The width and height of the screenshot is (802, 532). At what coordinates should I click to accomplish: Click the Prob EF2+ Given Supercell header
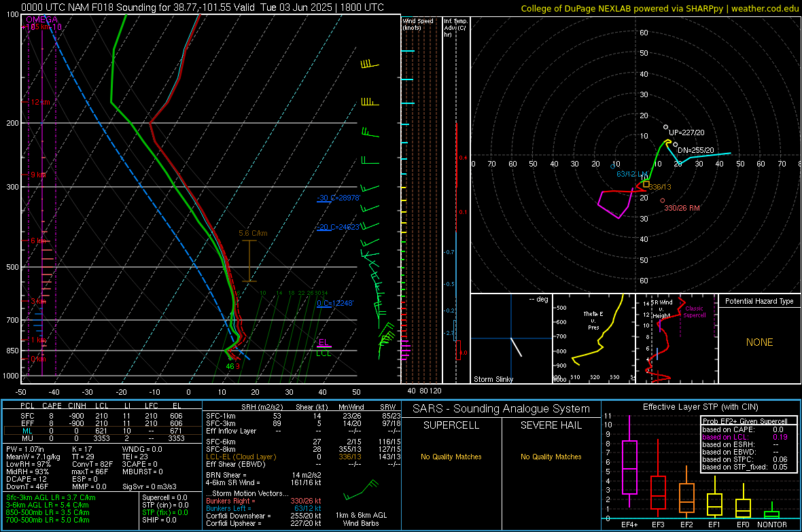click(745, 421)
